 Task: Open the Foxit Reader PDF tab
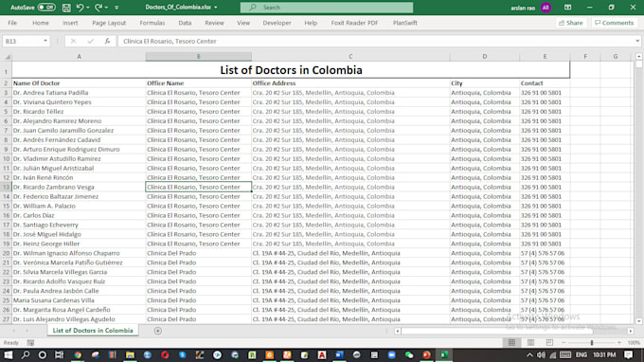point(354,23)
